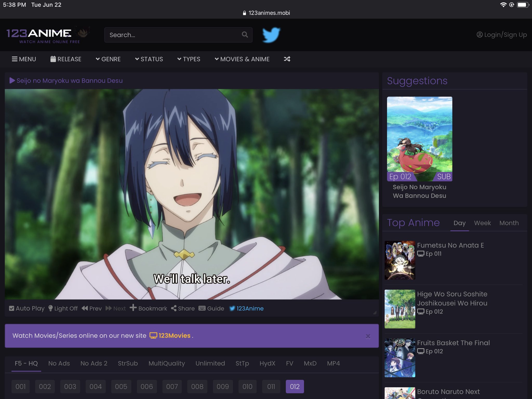
Task: Switch Top Anime to Day
Action: (460, 223)
